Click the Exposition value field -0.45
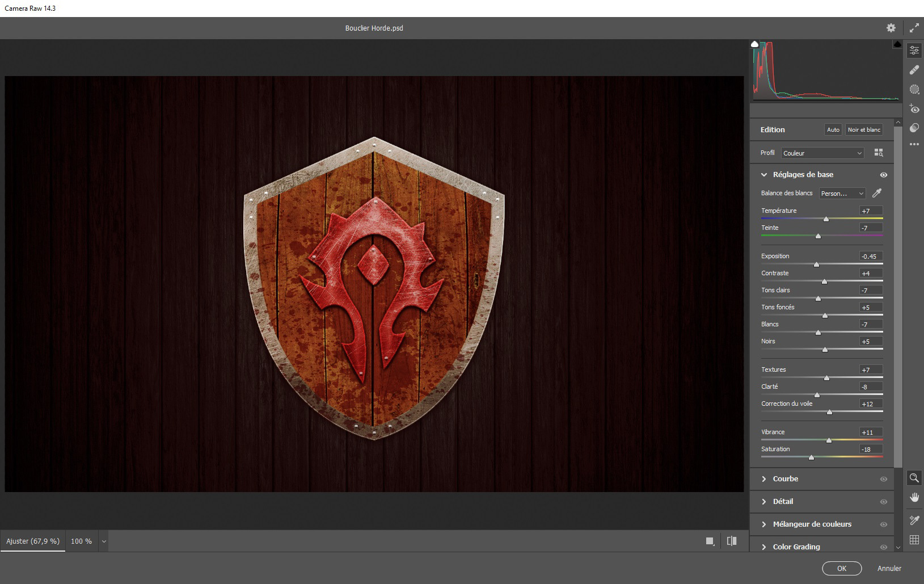 click(x=871, y=256)
